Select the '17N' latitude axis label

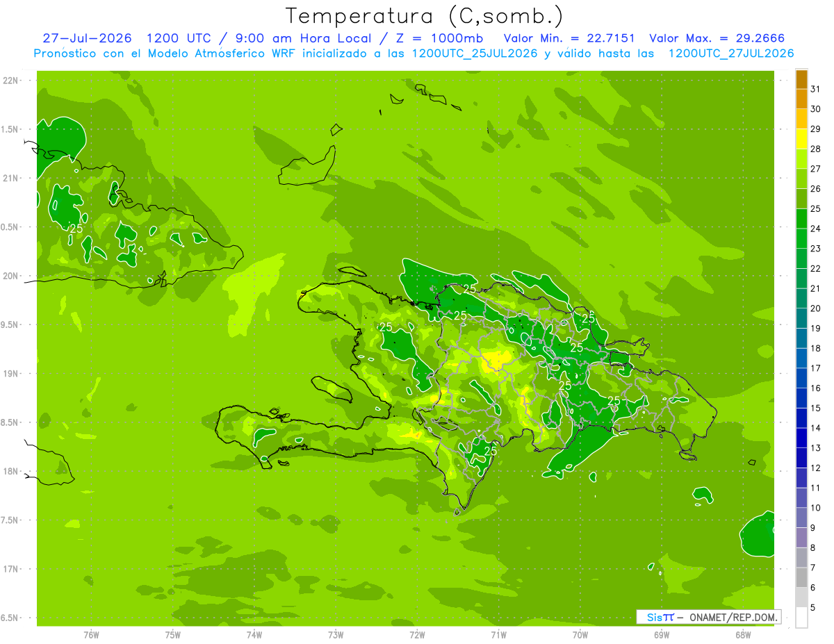pyautogui.click(x=10, y=570)
